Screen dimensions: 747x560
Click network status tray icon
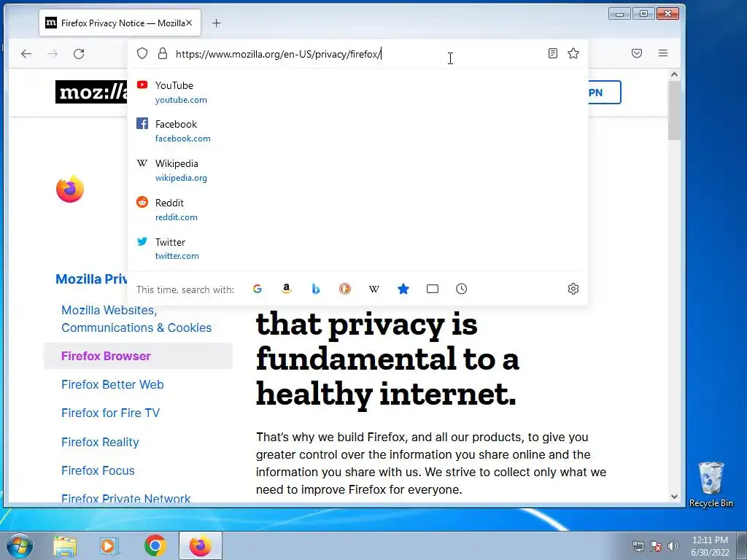[638, 546]
